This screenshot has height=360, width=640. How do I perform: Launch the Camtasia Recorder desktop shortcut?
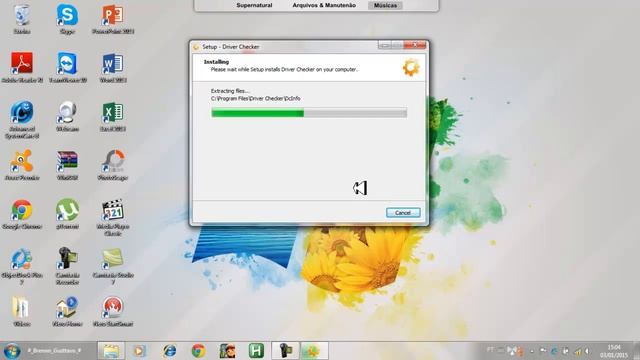(x=67, y=266)
